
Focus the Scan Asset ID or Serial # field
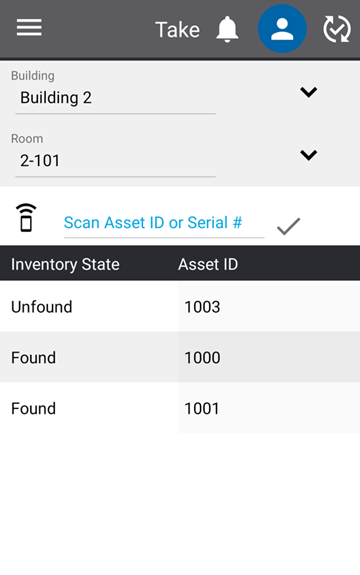coord(164,223)
